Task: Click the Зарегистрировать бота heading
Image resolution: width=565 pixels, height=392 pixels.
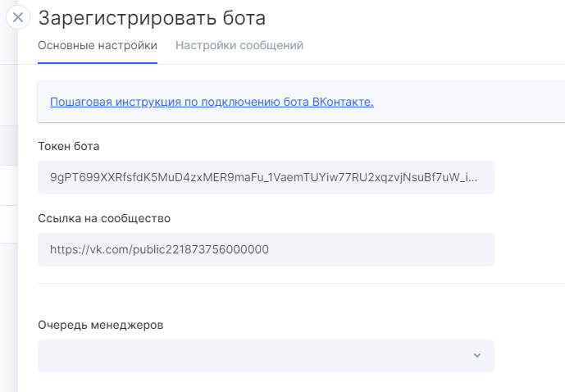Action: [x=152, y=18]
